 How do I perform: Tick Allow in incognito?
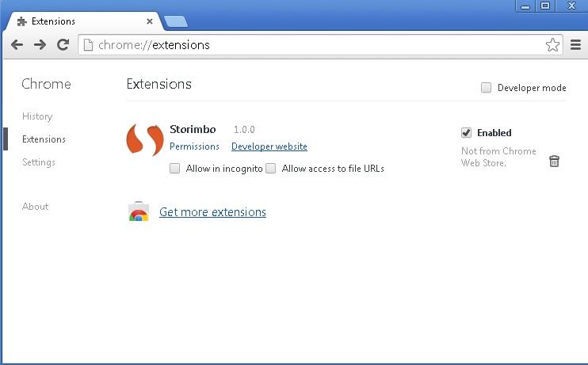tap(175, 169)
